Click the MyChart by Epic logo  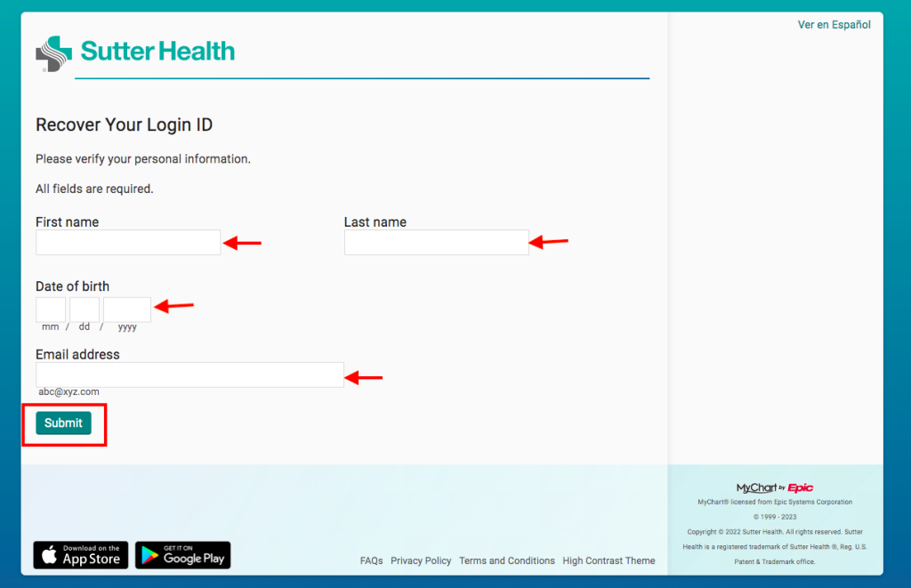click(775, 487)
